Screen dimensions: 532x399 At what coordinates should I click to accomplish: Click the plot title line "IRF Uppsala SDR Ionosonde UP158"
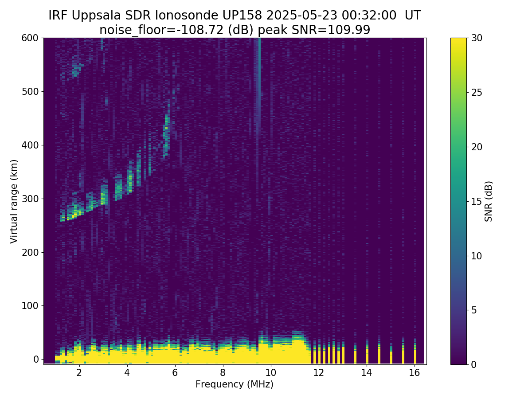235,16
